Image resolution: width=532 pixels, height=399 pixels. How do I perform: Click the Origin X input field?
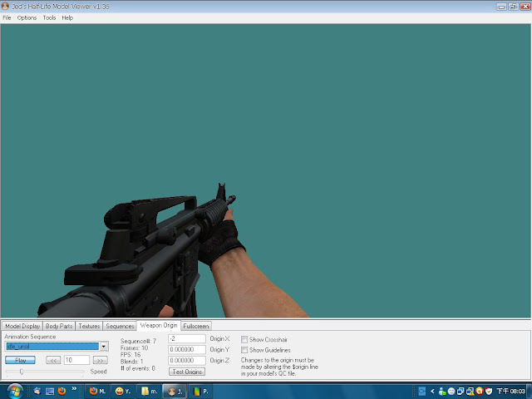point(186,338)
